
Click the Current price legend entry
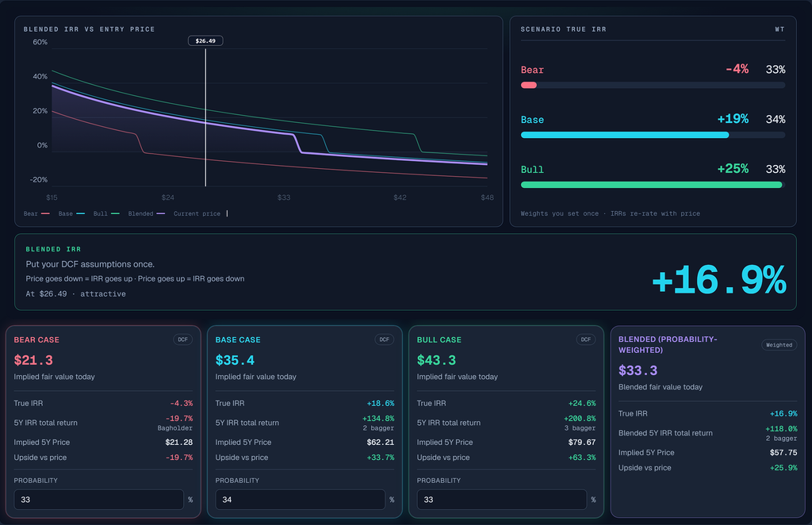tap(201, 213)
